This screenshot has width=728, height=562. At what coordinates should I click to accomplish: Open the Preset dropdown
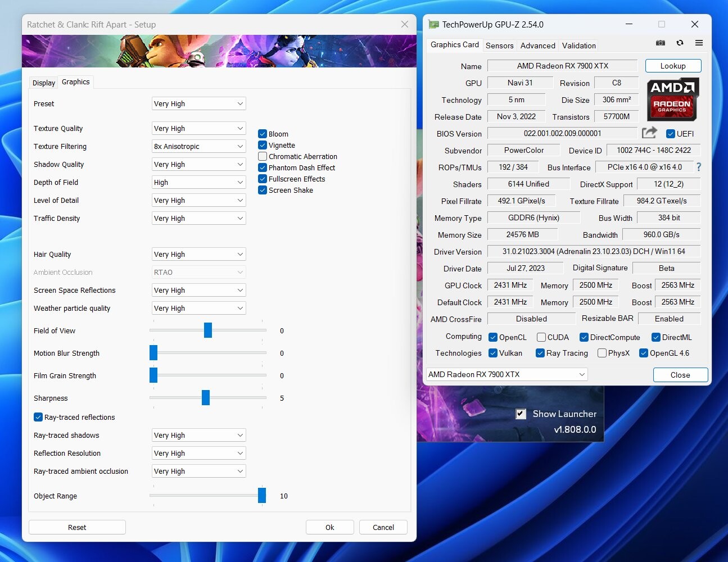click(199, 103)
